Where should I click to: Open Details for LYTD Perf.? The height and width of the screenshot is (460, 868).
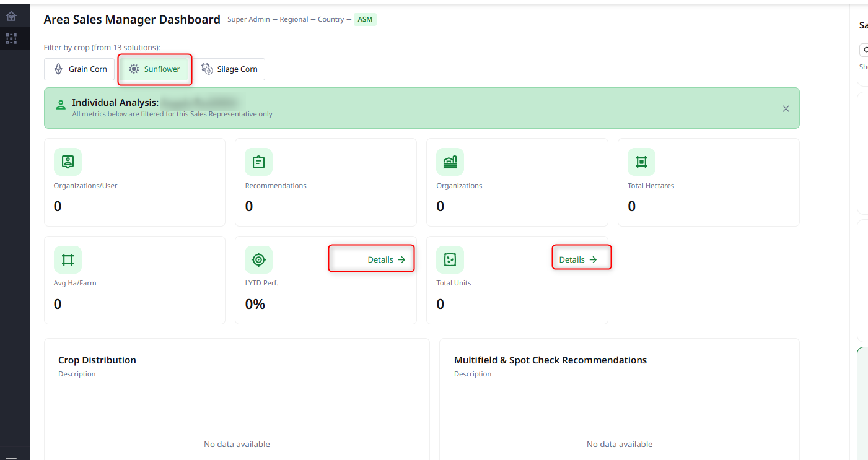(x=386, y=259)
